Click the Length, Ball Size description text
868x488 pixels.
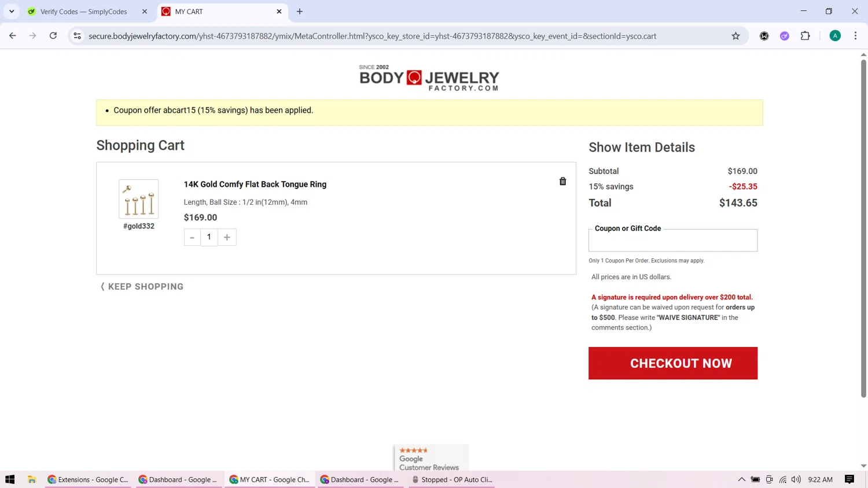click(246, 202)
